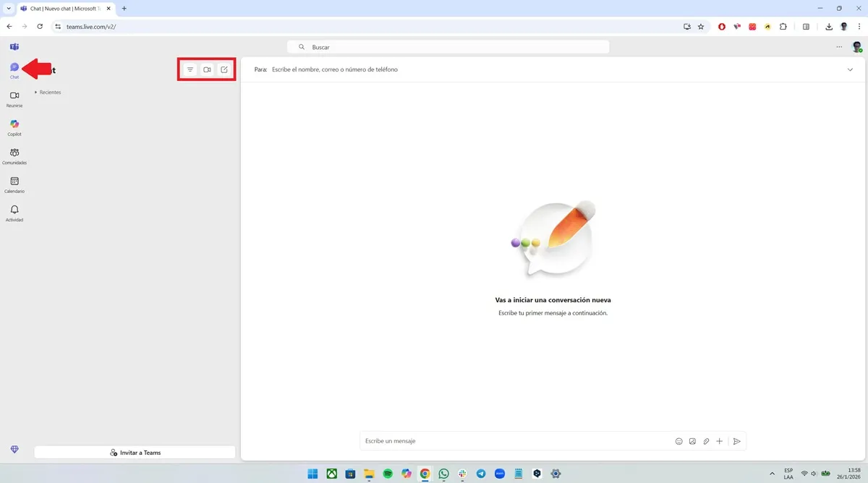Viewport: 868px width, 483px height.
Task: Open Copilot from the Teams sidebar
Action: [14, 128]
